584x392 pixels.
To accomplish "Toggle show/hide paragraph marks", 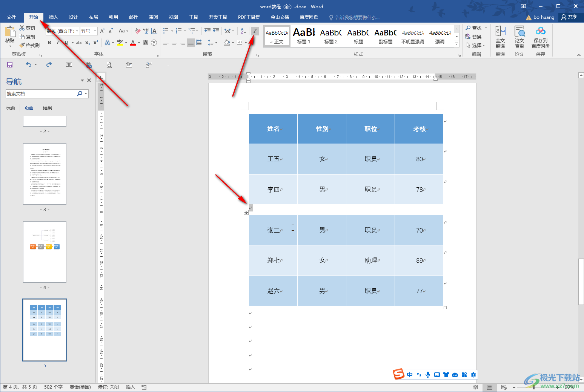I will (255, 31).
